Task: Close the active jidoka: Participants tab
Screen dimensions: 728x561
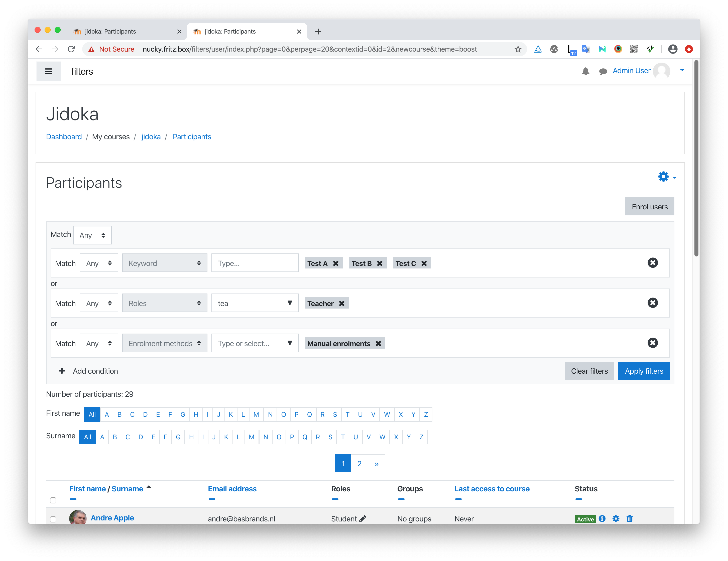Action: [299, 32]
